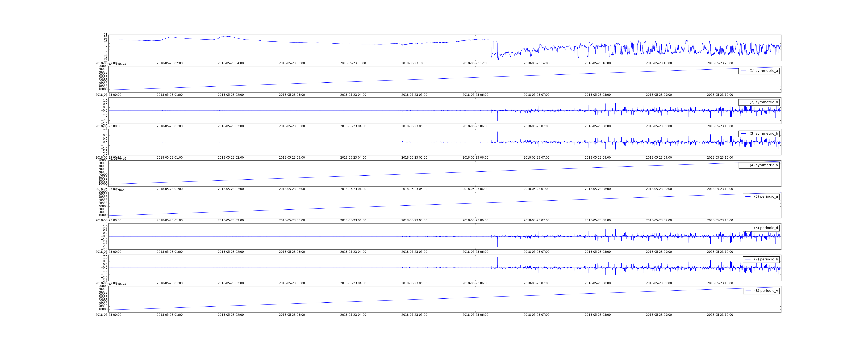
Task: Select the "(4) symmetric_v" legend label
Action: point(764,165)
